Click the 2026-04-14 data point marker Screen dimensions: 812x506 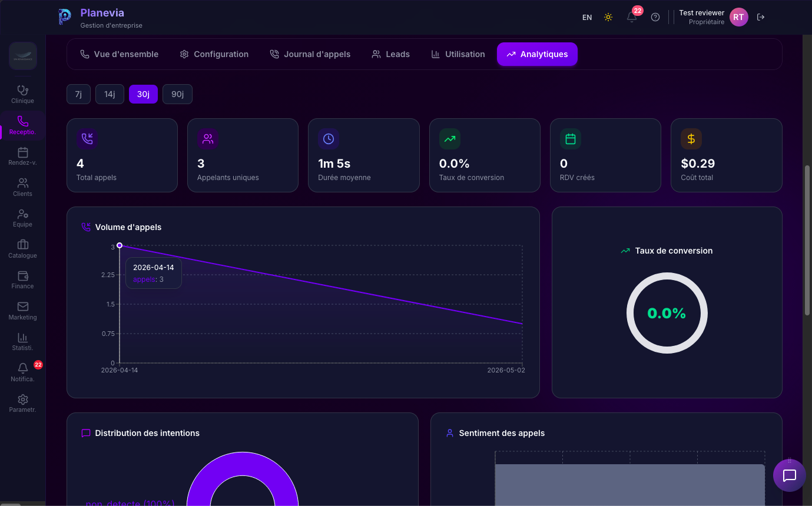[x=120, y=245]
